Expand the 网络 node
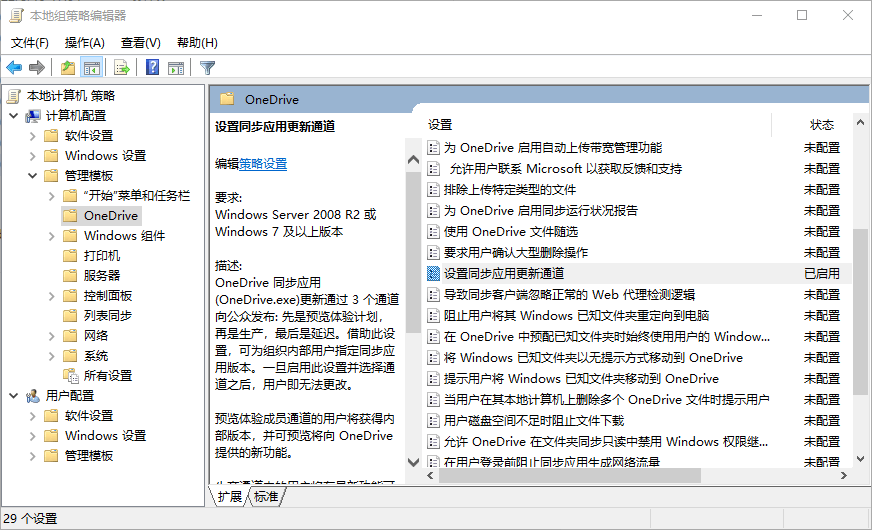872x530 pixels. pos(51,336)
